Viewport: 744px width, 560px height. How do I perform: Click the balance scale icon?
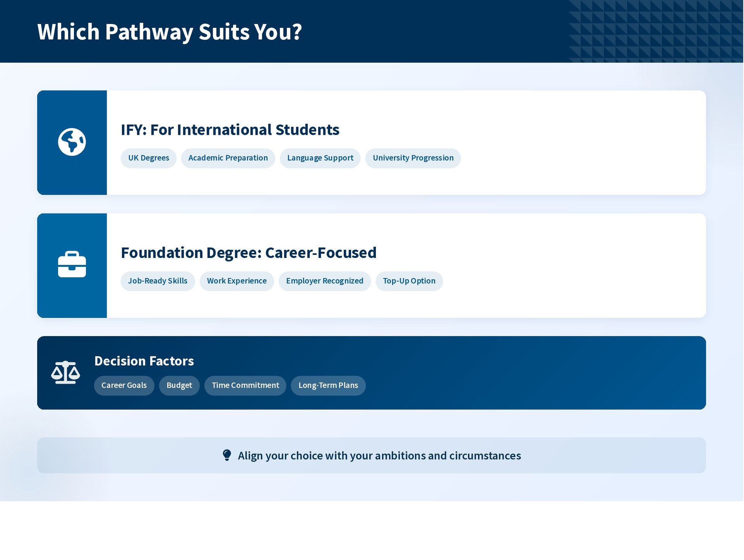pyautogui.click(x=65, y=373)
